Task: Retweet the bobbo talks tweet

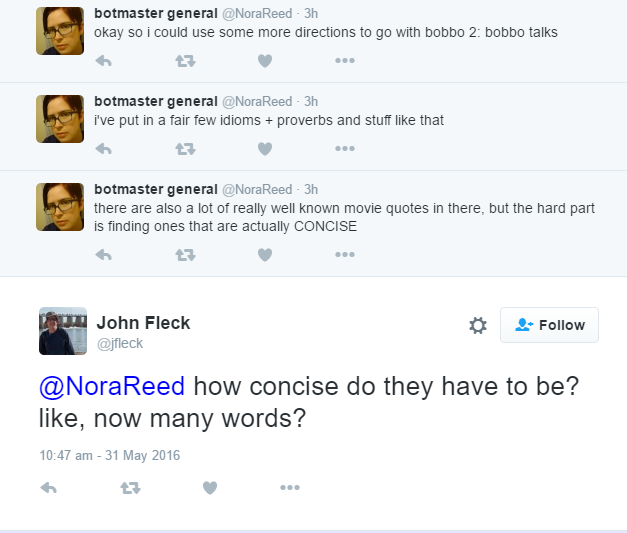Action: [186, 61]
